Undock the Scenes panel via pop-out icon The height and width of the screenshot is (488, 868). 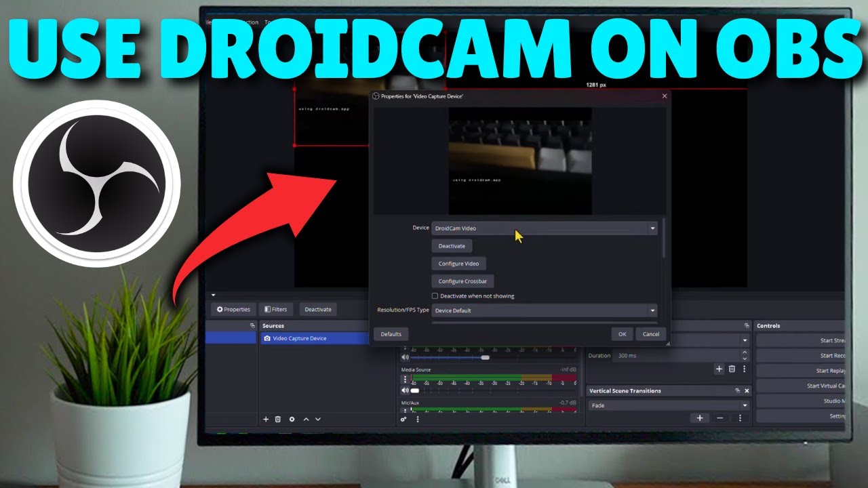click(x=252, y=326)
